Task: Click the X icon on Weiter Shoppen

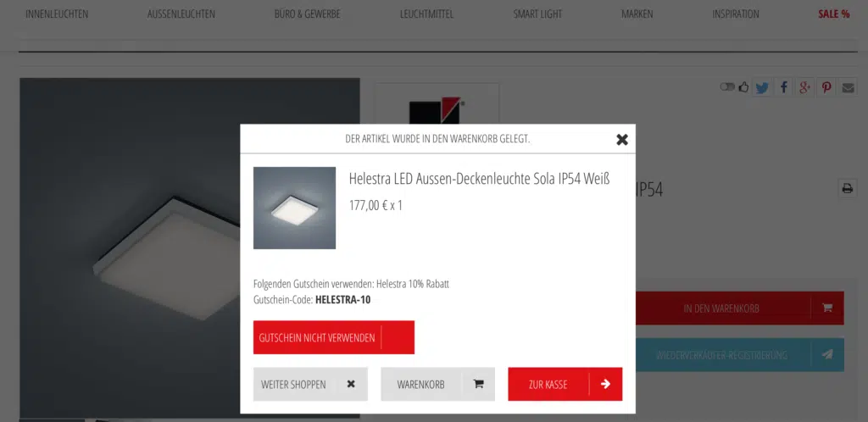Action: coord(351,384)
